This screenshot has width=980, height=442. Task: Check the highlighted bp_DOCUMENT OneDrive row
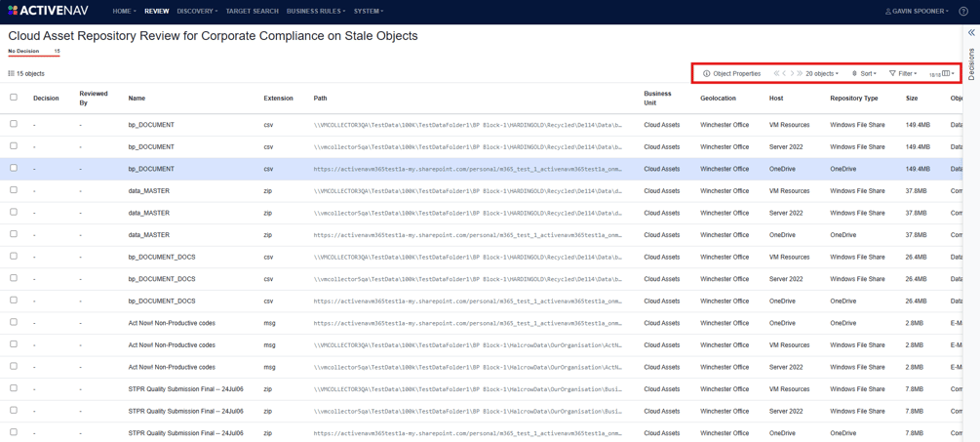click(x=14, y=168)
